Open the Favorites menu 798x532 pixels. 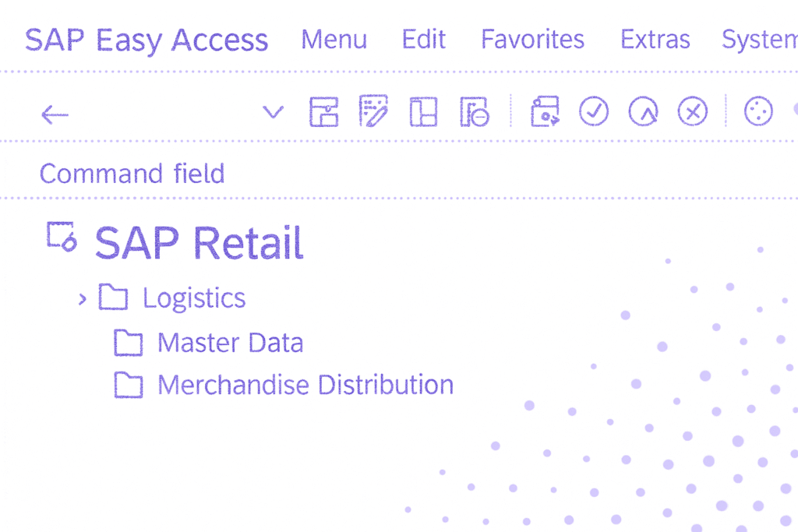click(x=532, y=40)
